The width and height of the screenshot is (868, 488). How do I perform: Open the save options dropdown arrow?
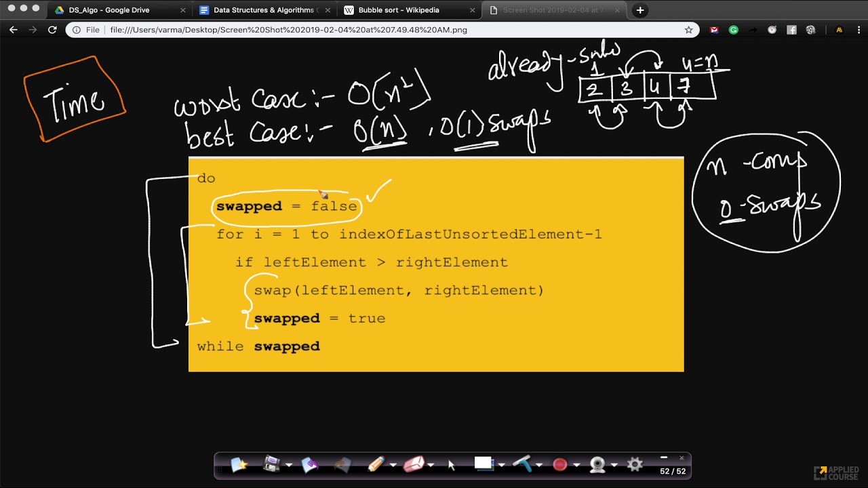288,465
